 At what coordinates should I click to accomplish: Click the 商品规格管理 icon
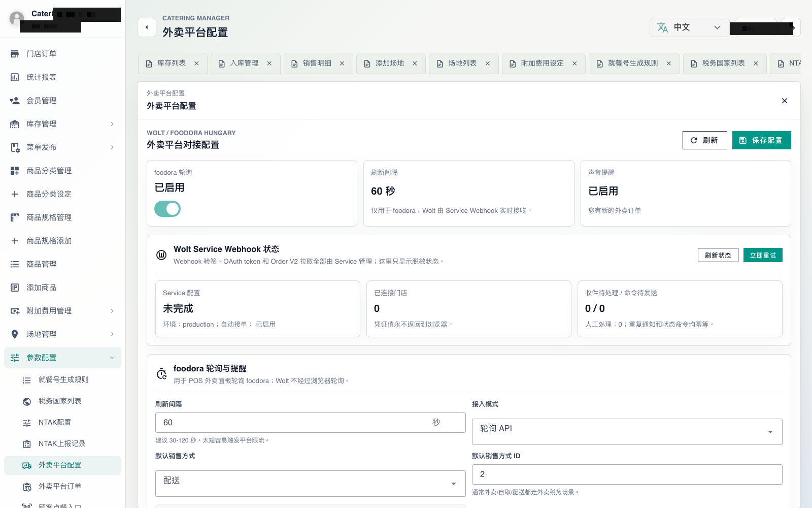pos(15,217)
